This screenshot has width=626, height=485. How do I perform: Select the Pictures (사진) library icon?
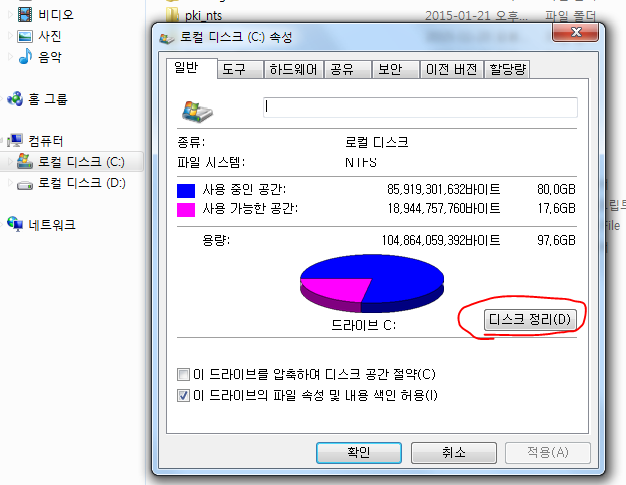pyautogui.click(x=25, y=36)
